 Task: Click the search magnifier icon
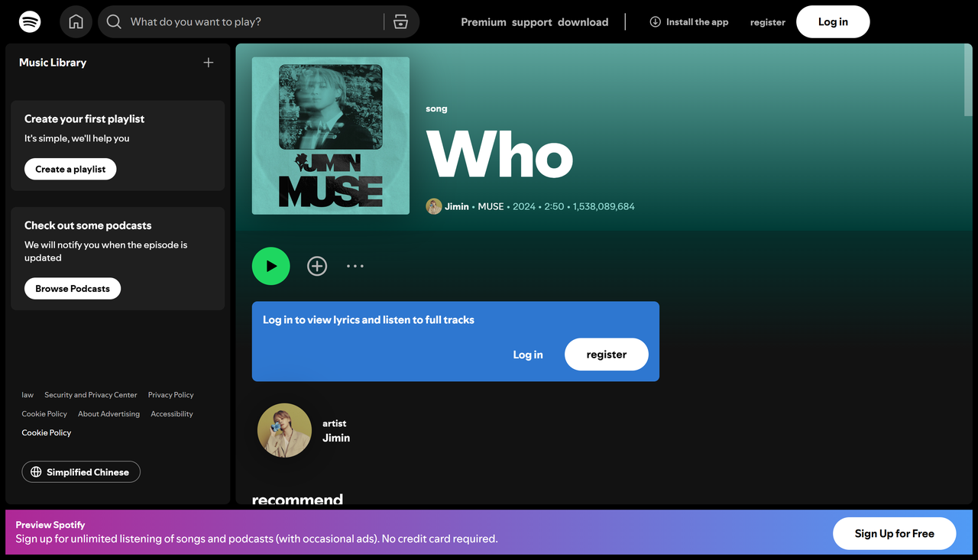(113, 21)
